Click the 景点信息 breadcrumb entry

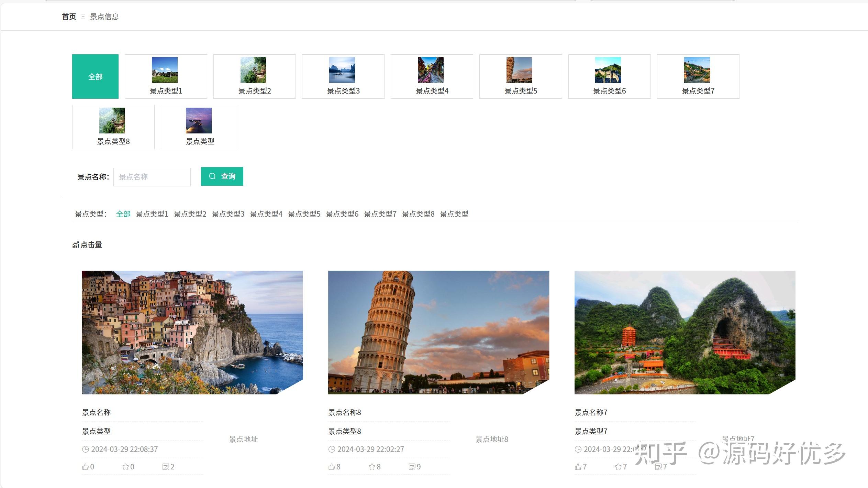(x=104, y=17)
